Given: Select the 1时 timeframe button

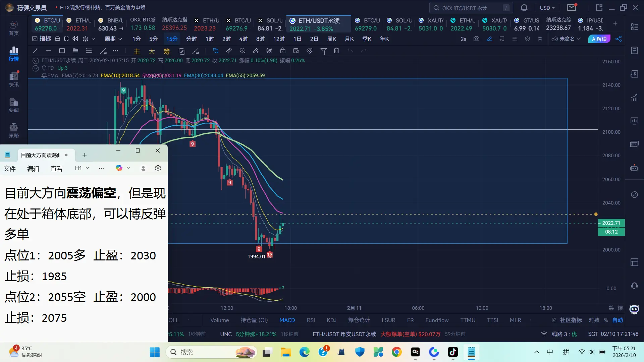Looking at the screenshot, I should 210,39.
